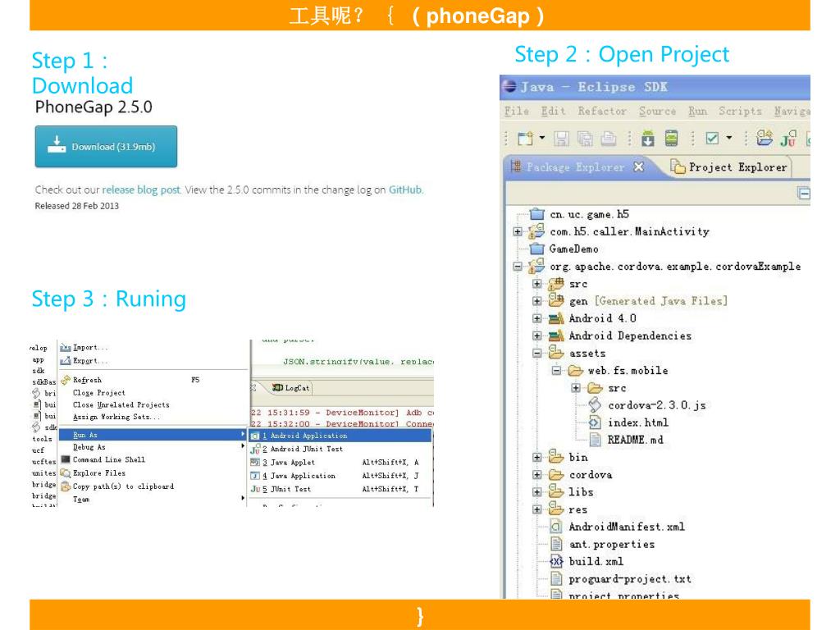The width and height of the screenshot is (840, 630).
Task: Choose Explore Files menu entry
Action: (x=99, y=473)
